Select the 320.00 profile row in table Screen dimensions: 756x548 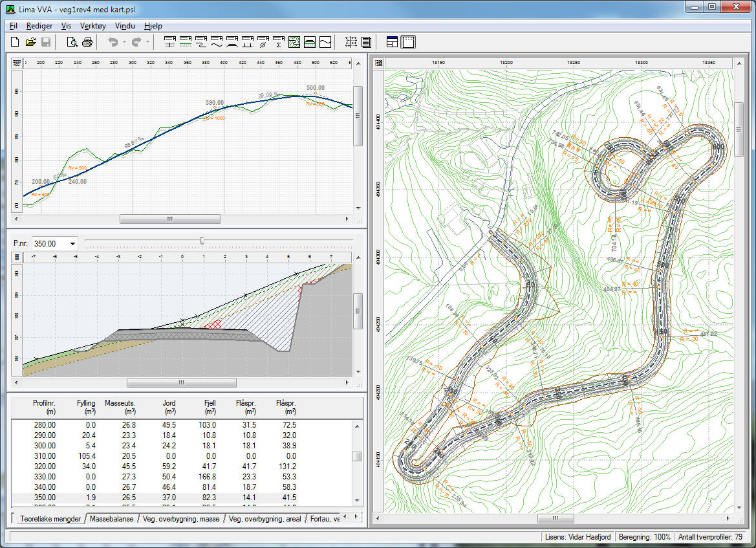click(45, 466)
